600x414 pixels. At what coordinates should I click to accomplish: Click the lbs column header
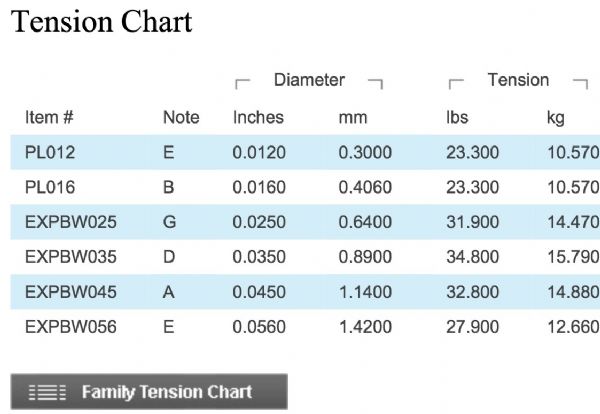point(457,117)
